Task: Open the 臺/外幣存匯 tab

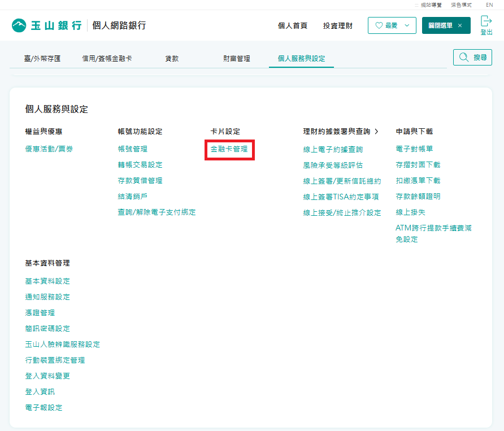Action: click(x=42, y=59)
